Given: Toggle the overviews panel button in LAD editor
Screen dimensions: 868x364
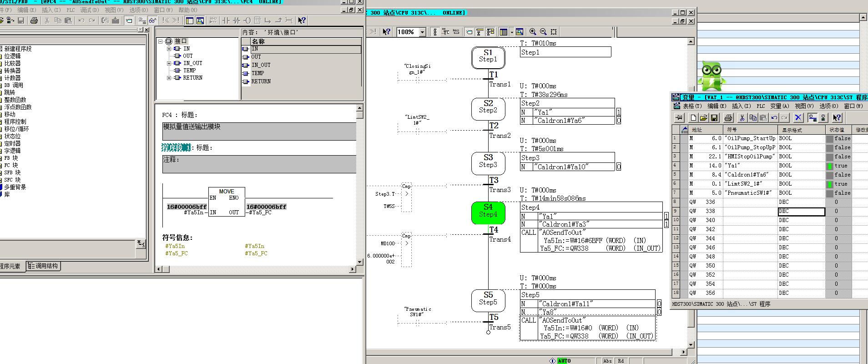Looking at the screenshot, I should (x=189, y=20).
